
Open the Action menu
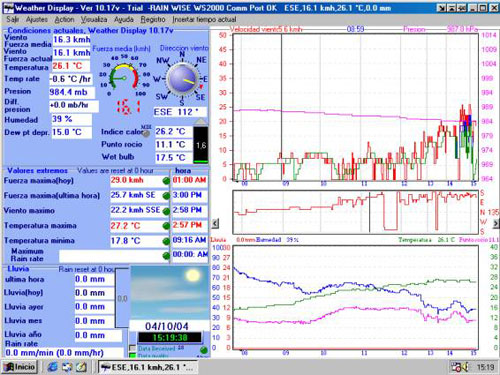tap(64, 20)
